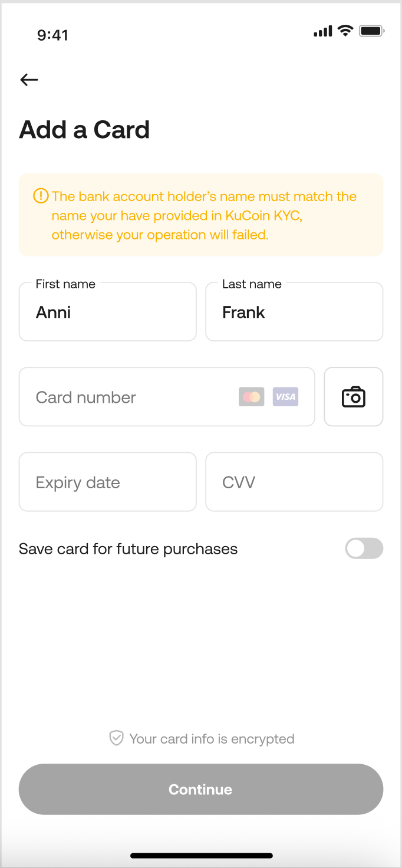
Task: Focus the CVV field
Action: coord(294,482)
